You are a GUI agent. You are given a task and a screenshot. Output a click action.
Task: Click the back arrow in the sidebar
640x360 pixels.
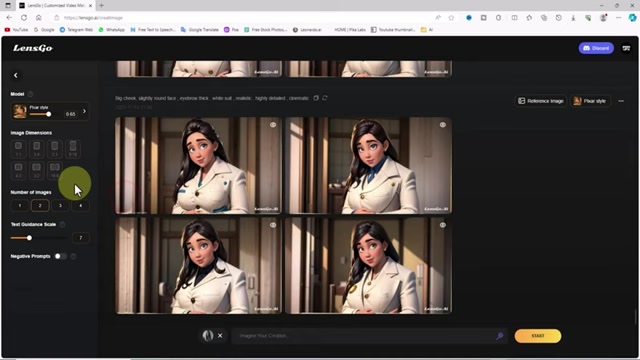click(x=16, y=75)
